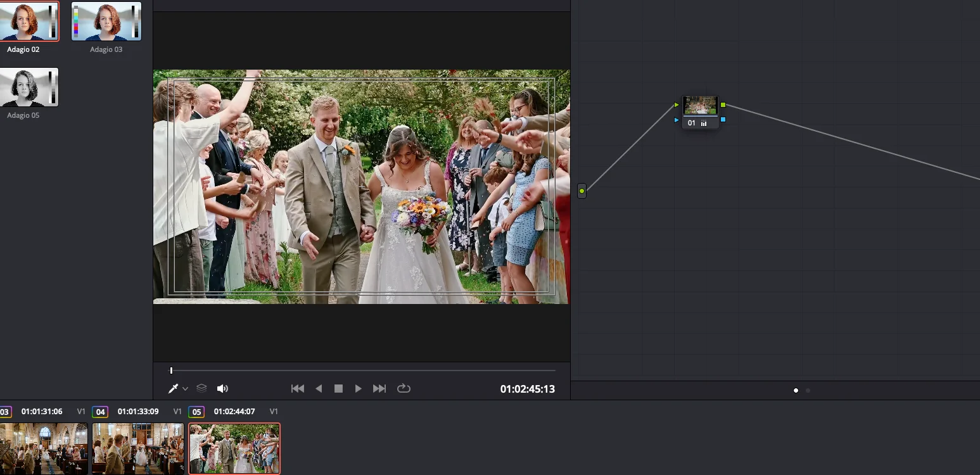Click the node graph source input connector
The width and height of the screenshot is (980, 475).
tap(582, 191)
